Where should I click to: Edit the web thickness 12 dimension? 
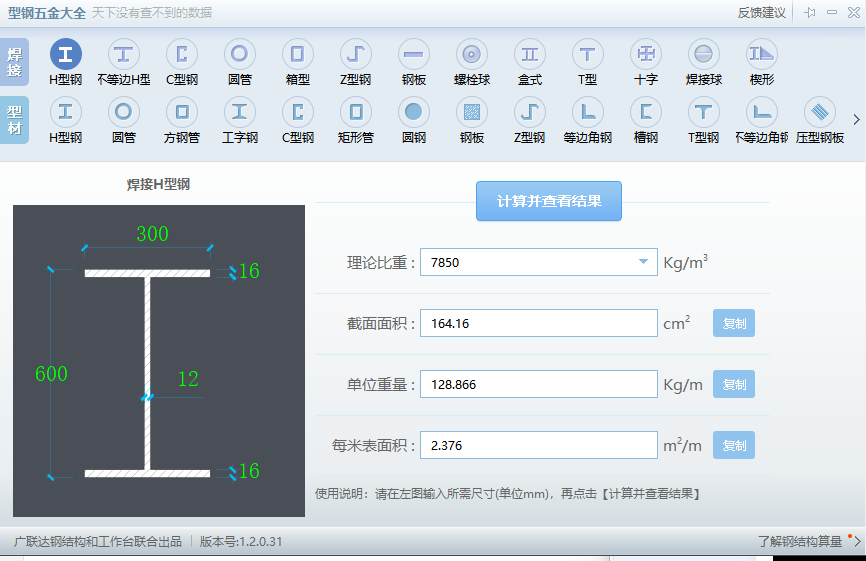click(188, 379)
